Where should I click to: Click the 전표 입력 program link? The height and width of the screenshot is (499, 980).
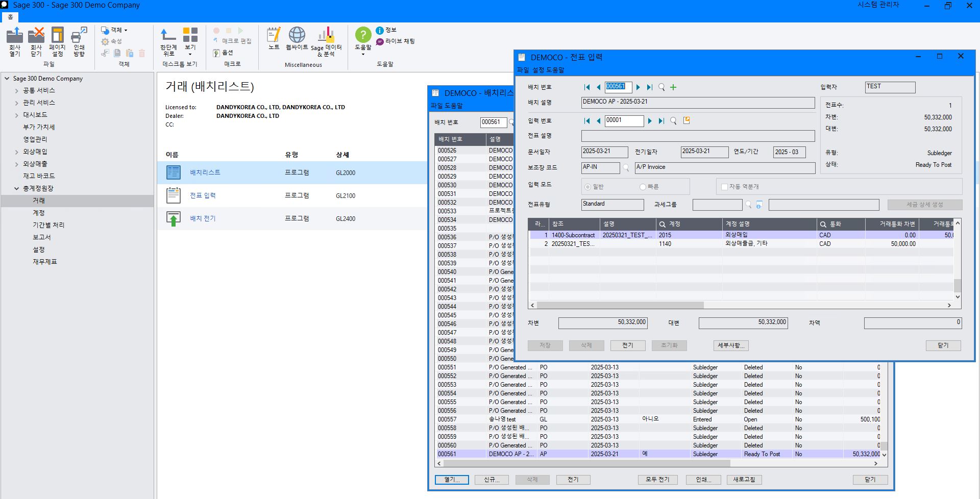pos(203,195)
